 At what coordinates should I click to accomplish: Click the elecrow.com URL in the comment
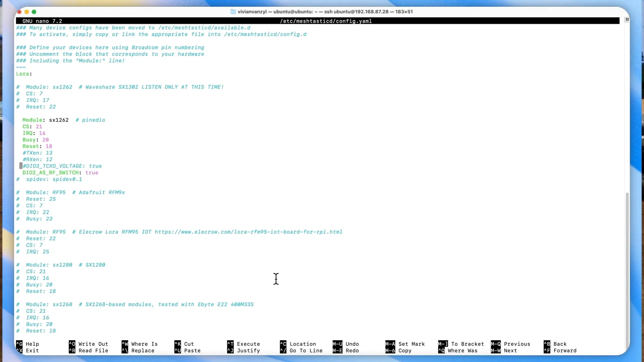[249, 232]
